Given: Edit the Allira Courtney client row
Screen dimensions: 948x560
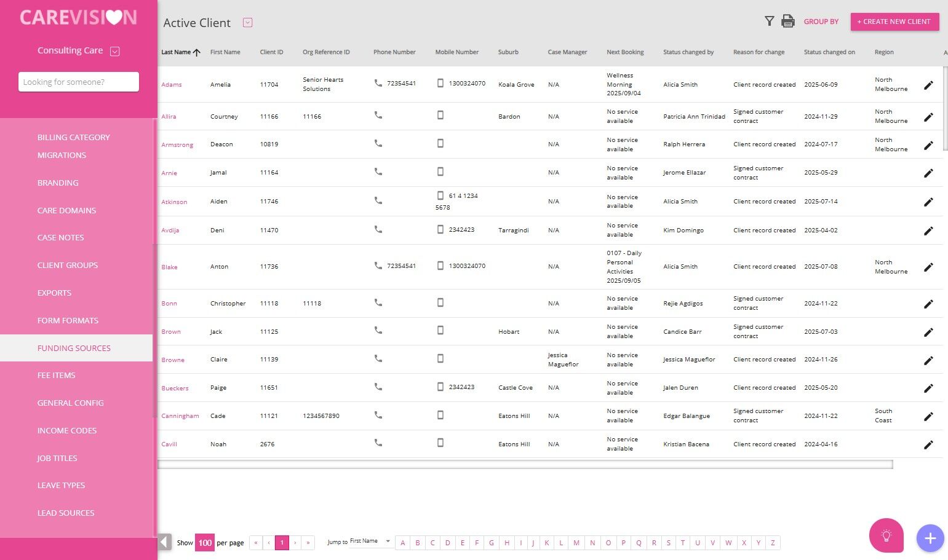Looking at the screenshot, I should (928, 117).
